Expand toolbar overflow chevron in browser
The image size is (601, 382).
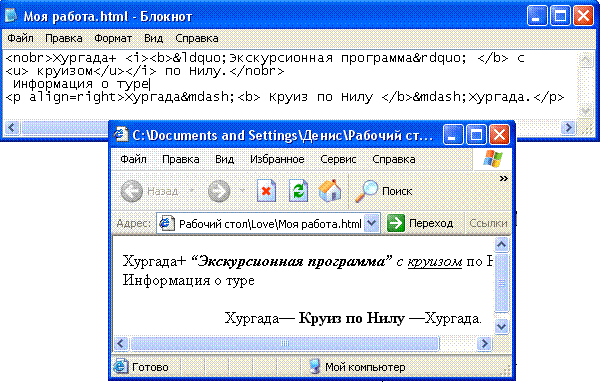point(504,178)
